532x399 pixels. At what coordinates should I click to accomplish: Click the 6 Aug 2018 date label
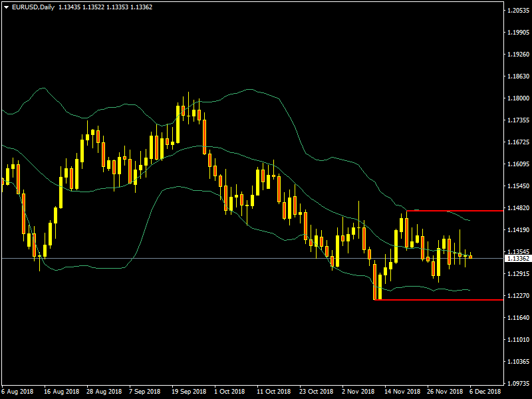[17, 392]
